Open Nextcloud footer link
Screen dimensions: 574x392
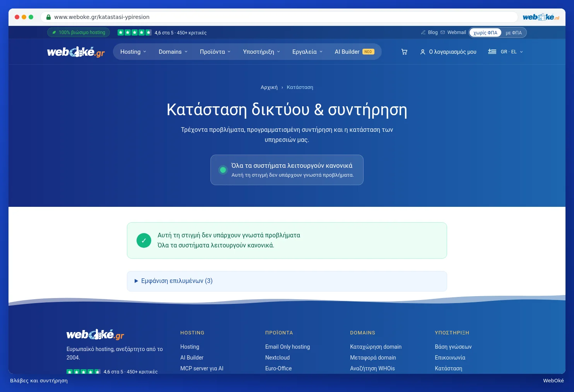[277, 358]
